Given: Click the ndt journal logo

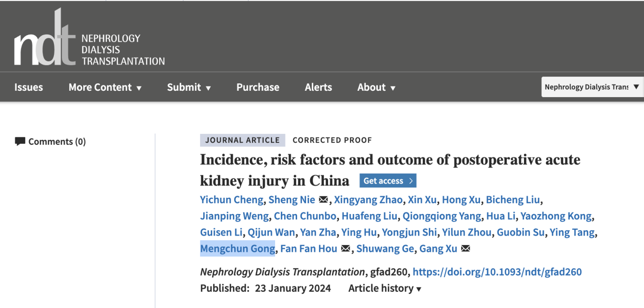Looking at the screenshot, I should (89, 38).
